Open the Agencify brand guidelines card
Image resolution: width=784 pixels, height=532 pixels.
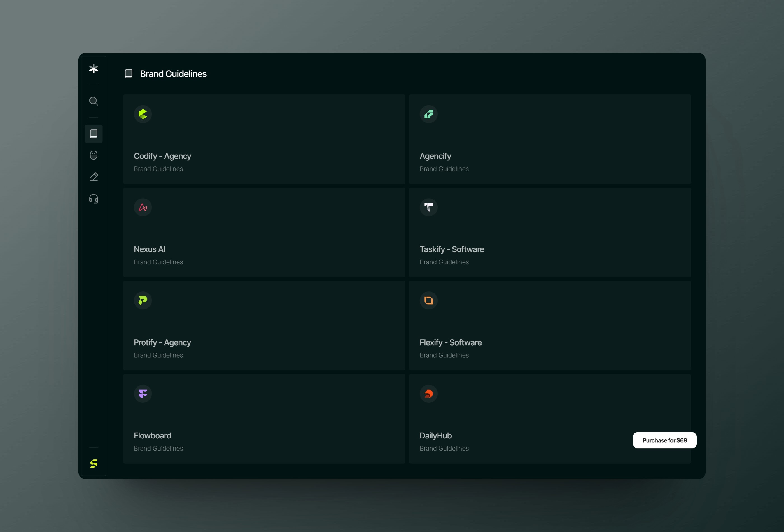(x=550, y=139)
